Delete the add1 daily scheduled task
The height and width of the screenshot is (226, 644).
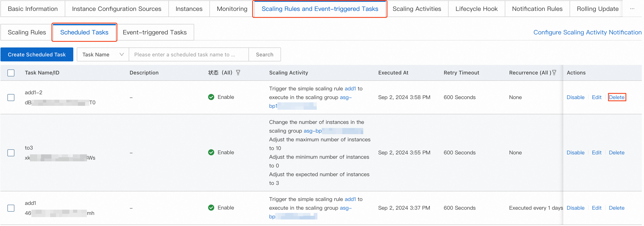617,208
